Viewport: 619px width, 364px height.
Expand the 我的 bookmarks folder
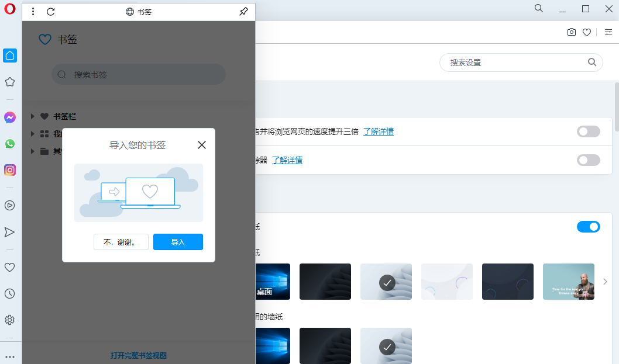coord(33,133)
